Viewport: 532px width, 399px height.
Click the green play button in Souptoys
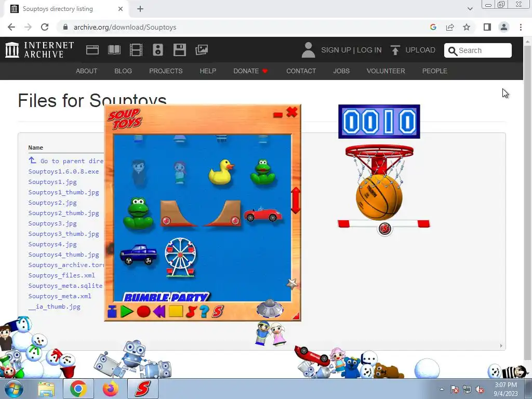(x=127, y=311)
